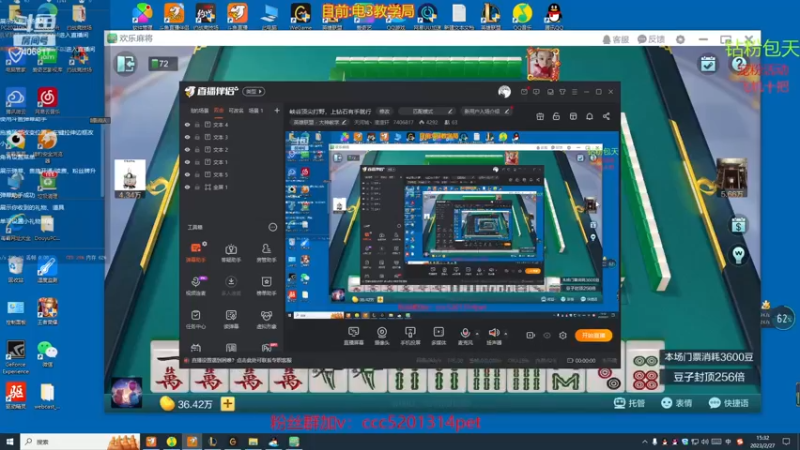Expand the toolbox options circle button
Viewport: 800px width, 450px height.
click(272, 227)
